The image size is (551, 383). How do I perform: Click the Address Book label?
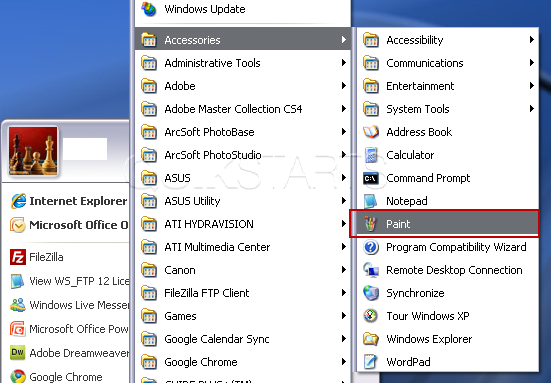coord(419,132)
